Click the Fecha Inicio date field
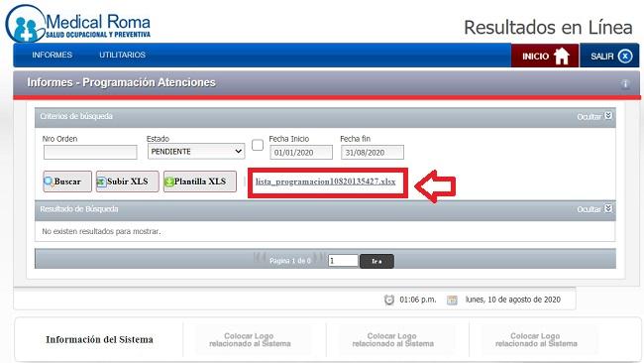Viewport: 644px width, 363px height. point(301,153)
